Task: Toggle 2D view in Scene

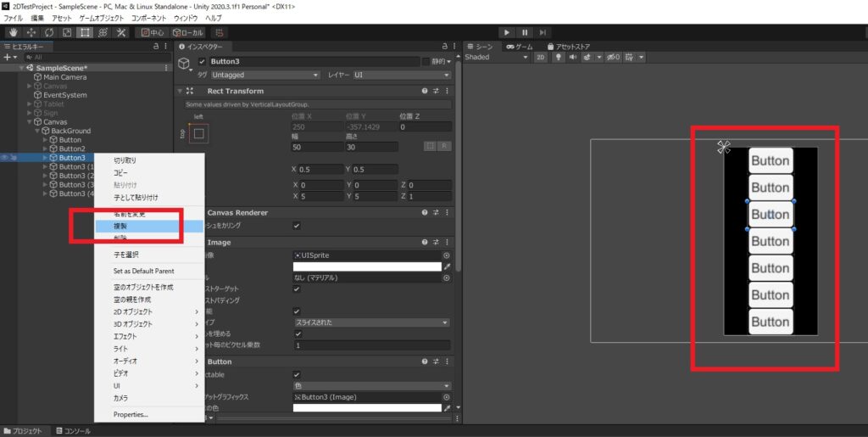Action: [x=541, y=57]
